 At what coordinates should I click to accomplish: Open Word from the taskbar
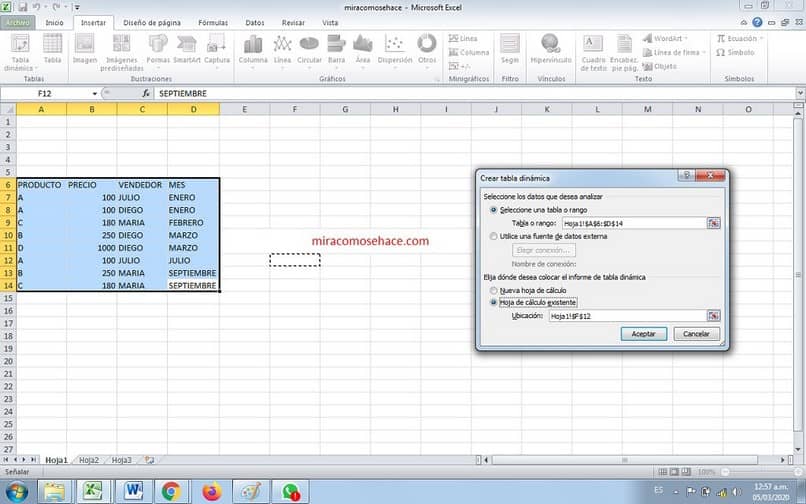(x=134, y=492)
